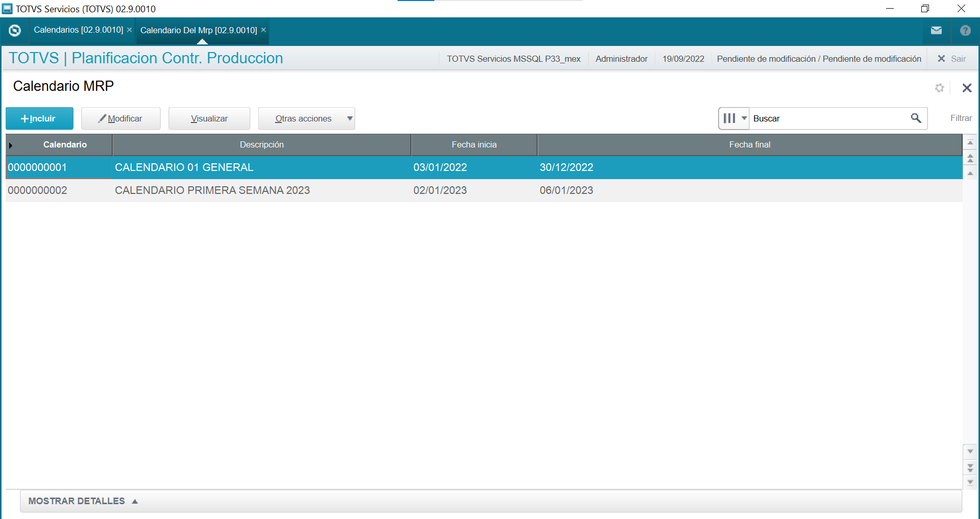Minimize the TOTVS window

[x=890, y=9]
